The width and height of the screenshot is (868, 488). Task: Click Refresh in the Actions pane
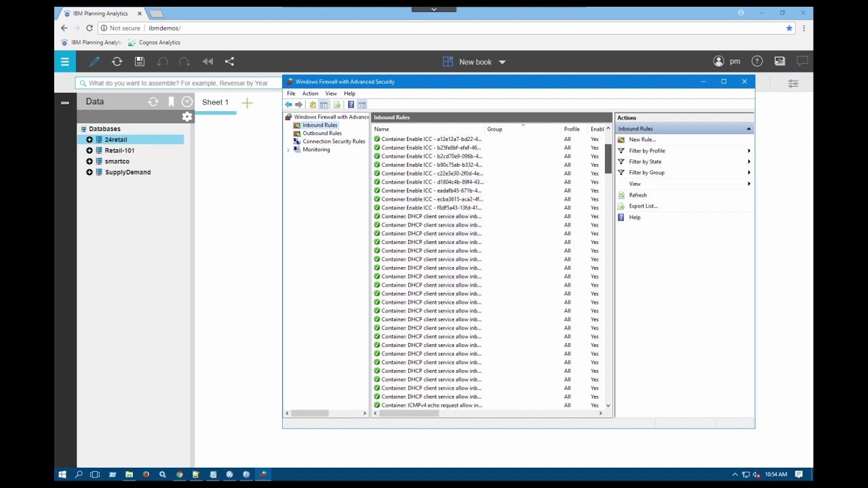point(637,195)
